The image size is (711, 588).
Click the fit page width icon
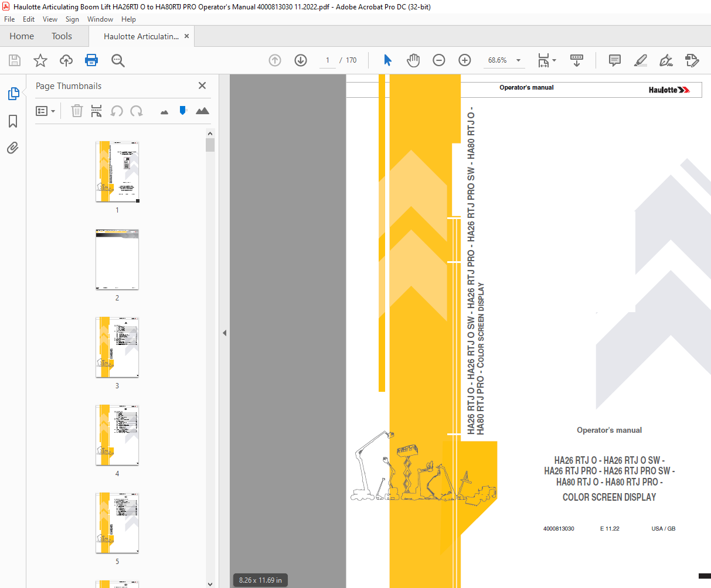[x=544, y=60]
